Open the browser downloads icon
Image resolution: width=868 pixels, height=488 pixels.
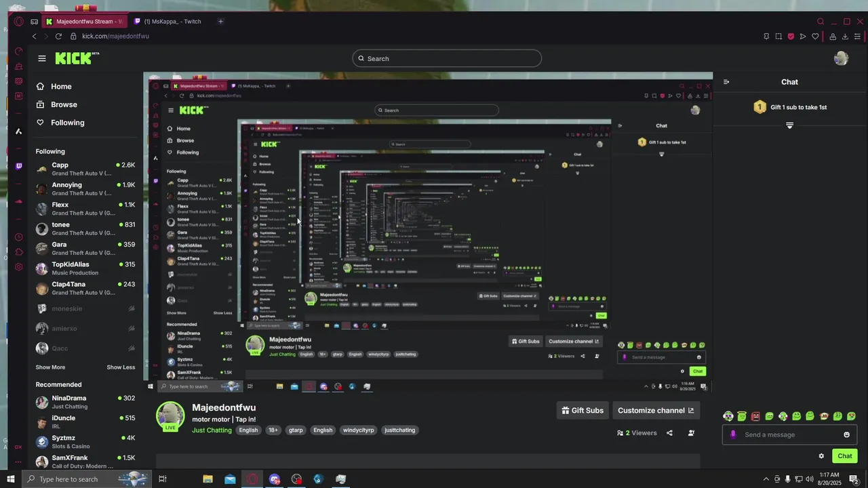point(844,37)
